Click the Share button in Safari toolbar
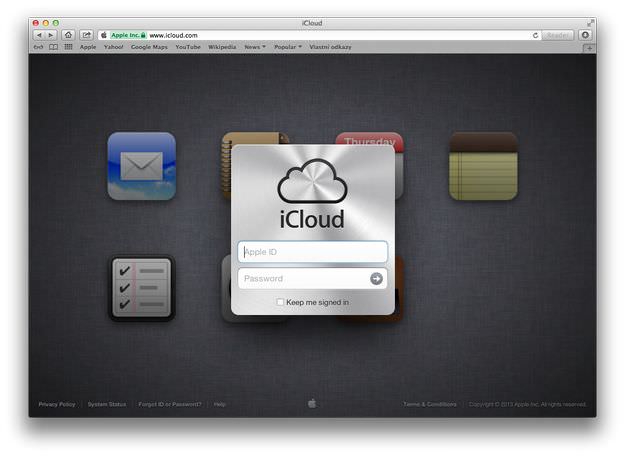625x457 pixels. point(86,35)
